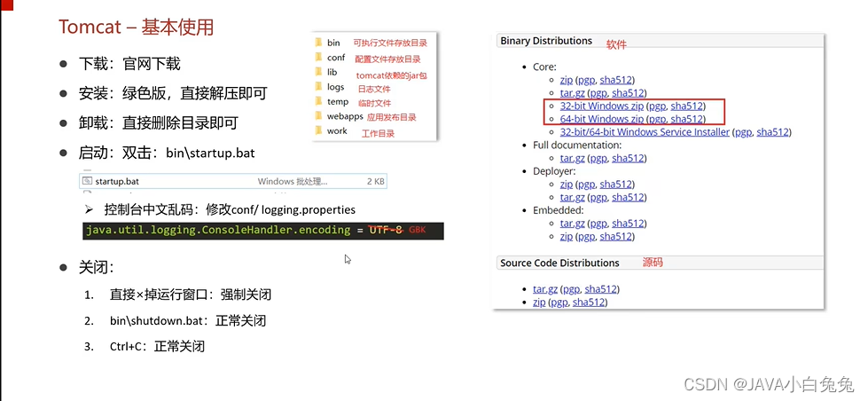Open the sha512 link for 32-bit Windows zip
The height and width of the screenshot is (401, 868).
click(686, 106)
